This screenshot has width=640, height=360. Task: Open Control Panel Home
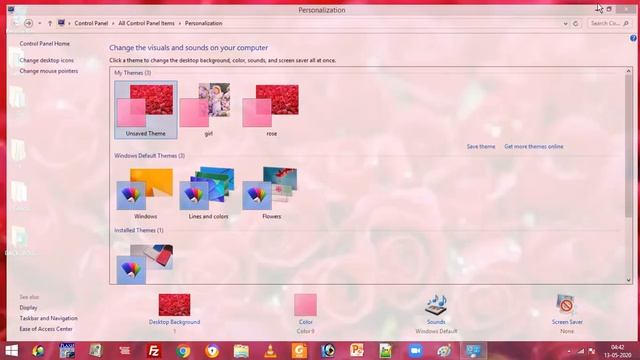pos(44,44)
